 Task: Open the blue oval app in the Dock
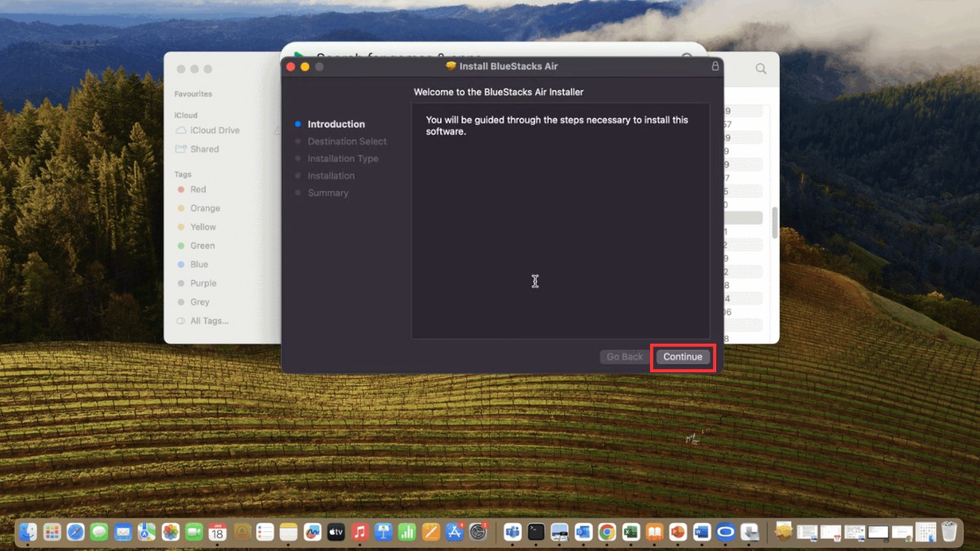pos(725,532)
